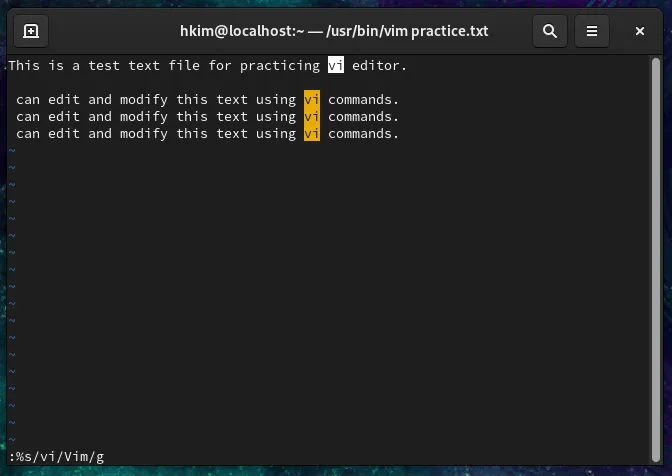
Task: Click the word 'practicing' in first line
Action: point(280,66)
